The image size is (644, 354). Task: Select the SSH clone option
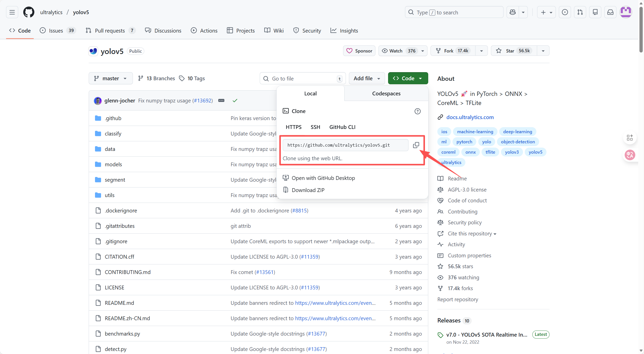pos(315,127)
